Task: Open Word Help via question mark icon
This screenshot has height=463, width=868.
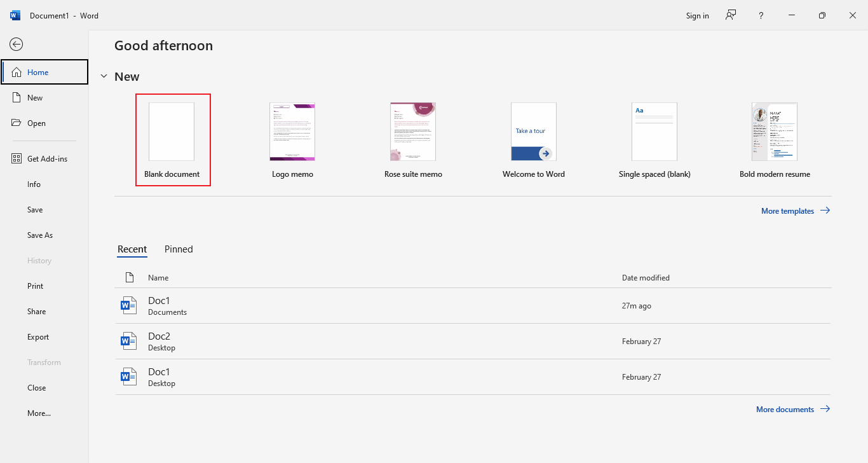Action: point(761,15)
